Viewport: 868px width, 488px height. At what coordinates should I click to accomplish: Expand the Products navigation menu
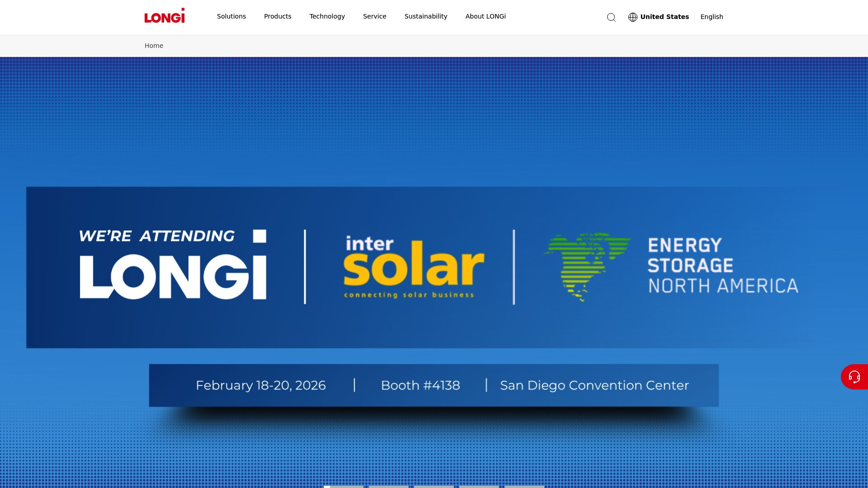click(x=278, y=16)
